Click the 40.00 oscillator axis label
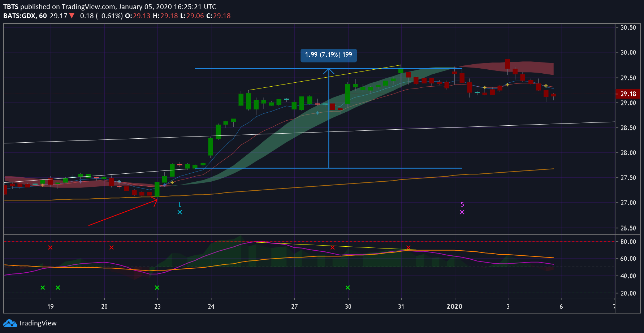 tap(628, 276)
